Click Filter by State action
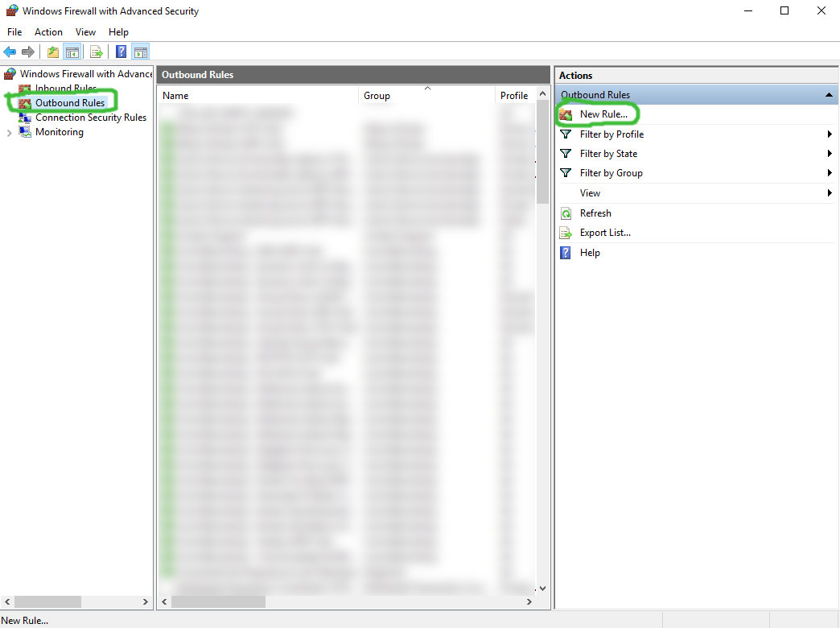 pyautogui.click(x=608, y=154)
